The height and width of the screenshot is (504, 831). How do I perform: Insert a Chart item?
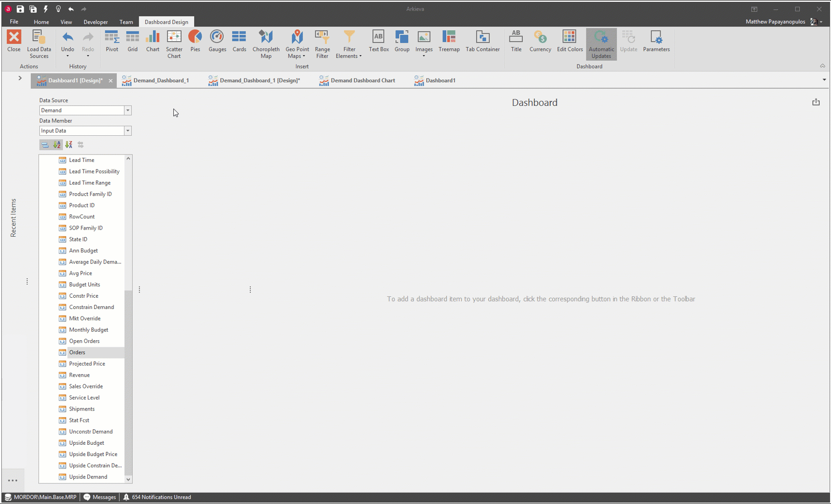(x=153, y=41)
